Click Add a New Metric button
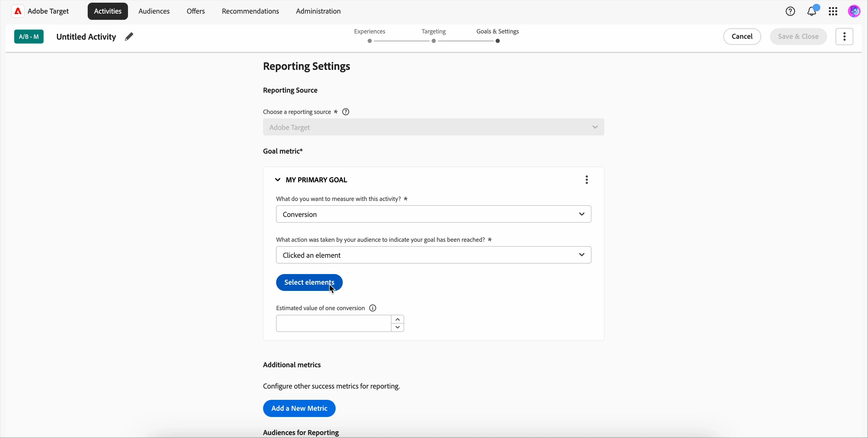Screen dimensions: 868x438 (299, 408)
